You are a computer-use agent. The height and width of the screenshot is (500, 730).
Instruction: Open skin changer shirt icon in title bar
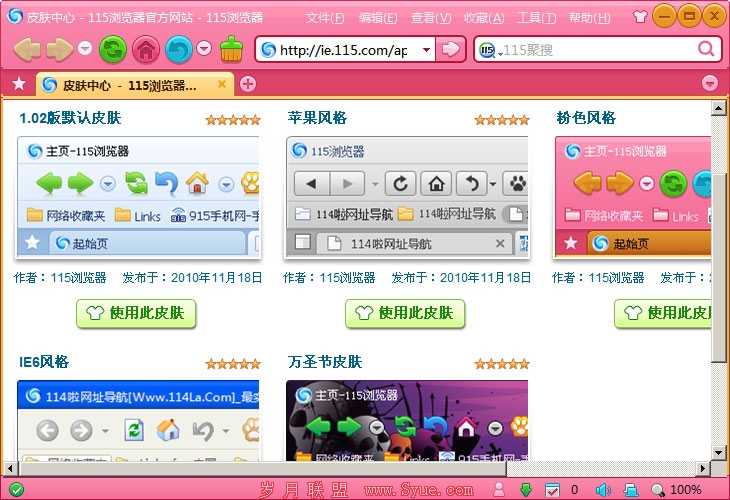[640, 17]
